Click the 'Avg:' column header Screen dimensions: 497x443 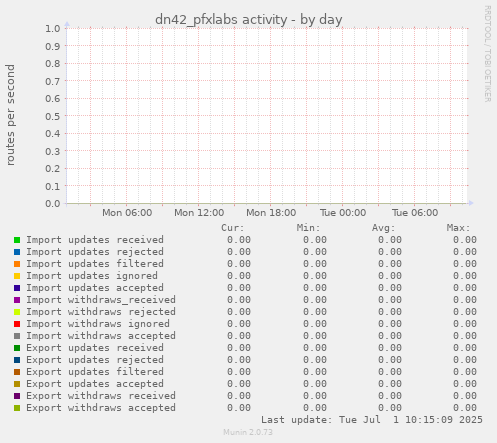point(384,228)
